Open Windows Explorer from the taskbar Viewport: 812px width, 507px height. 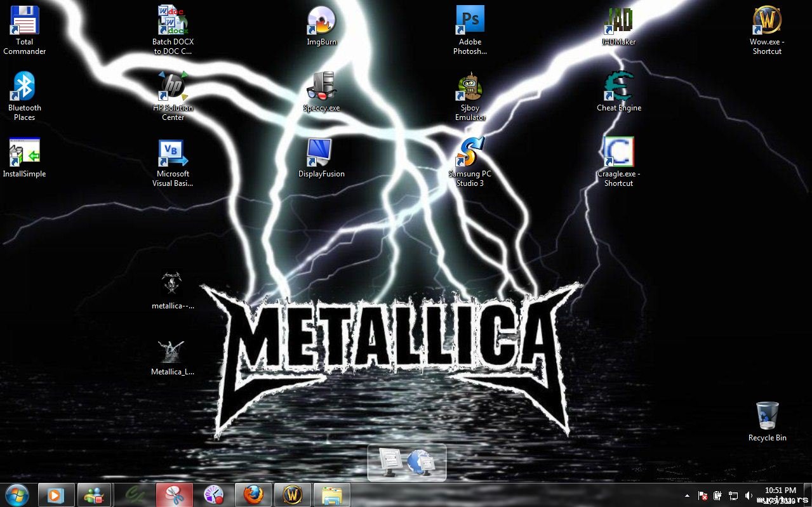tap(332, 495)
